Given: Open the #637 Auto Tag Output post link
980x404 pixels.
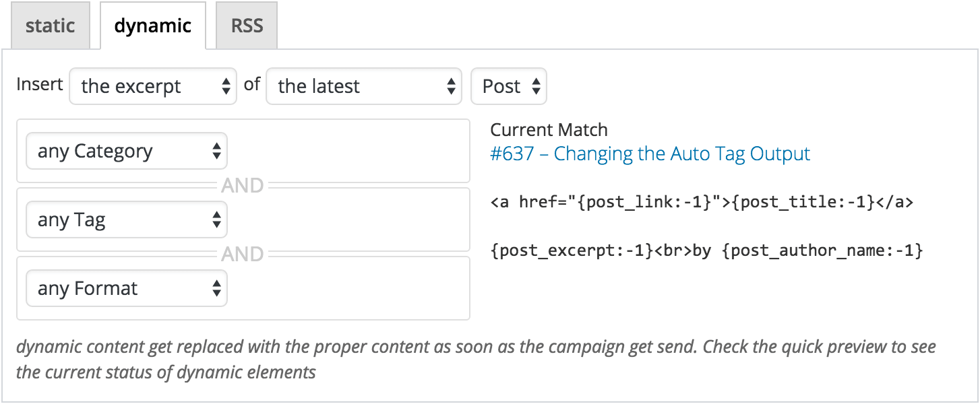Looking at the screenshot, I should (x=649, y=154).
